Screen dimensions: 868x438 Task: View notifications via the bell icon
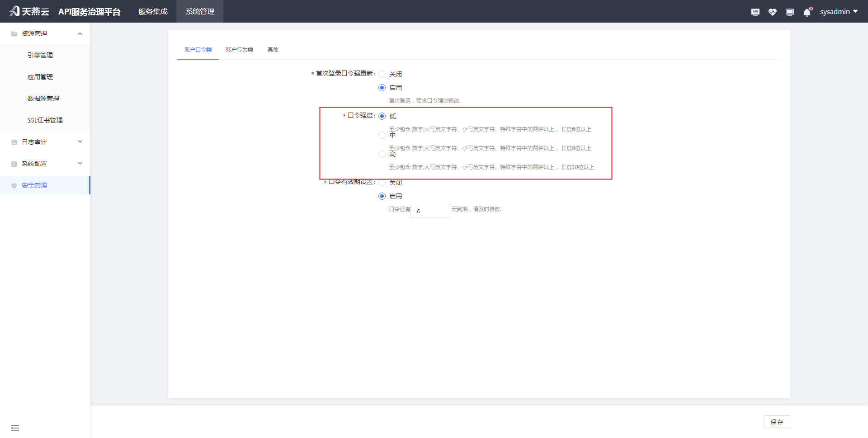tap(807, 12)
